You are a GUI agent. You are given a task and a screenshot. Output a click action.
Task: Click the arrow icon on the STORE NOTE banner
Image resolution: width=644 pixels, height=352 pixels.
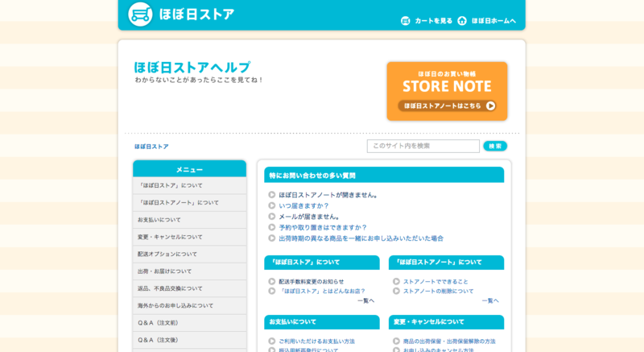click(490, 106)
